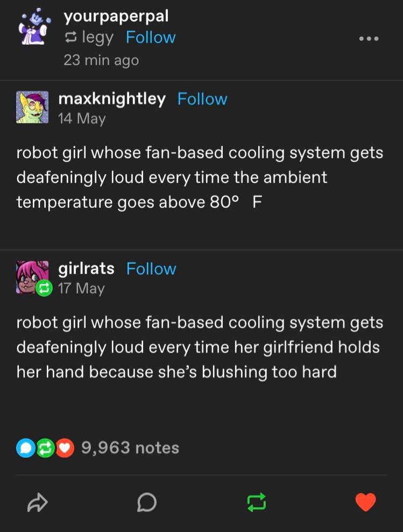Open maxknightley avatar image

pos(32,107)
